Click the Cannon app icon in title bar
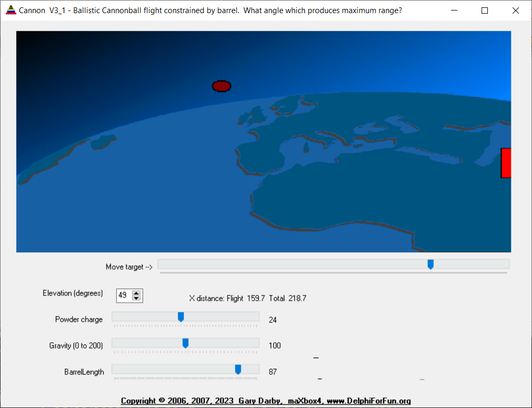 [11, 10]
